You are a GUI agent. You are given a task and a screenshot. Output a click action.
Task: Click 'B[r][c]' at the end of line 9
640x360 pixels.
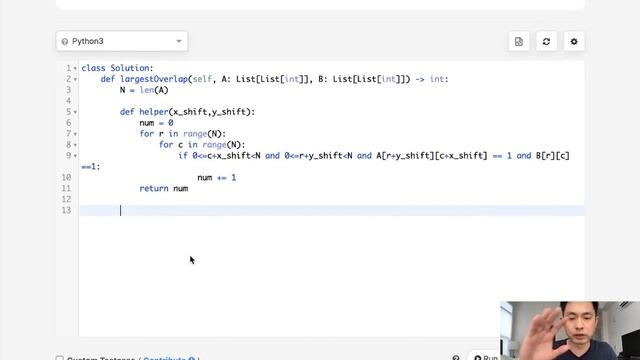(553, 156)
